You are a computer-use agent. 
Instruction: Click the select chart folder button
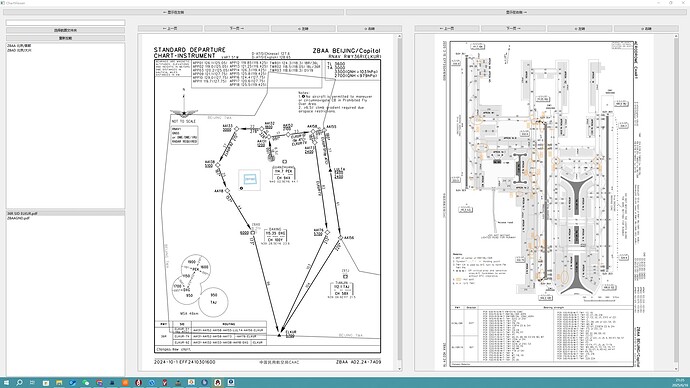[66, 30]
